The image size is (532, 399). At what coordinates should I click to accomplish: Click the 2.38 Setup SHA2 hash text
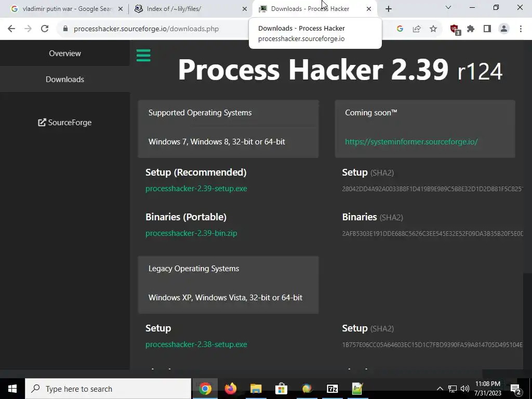(433, 345)
